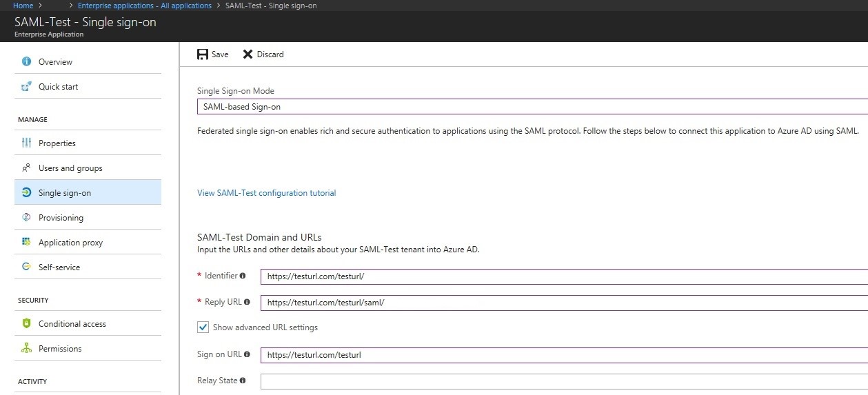Image resolution: width=868 pixels, height=395 pixels.
Task: Click the Single sign-on icon
Action: [x=26, y=193]
